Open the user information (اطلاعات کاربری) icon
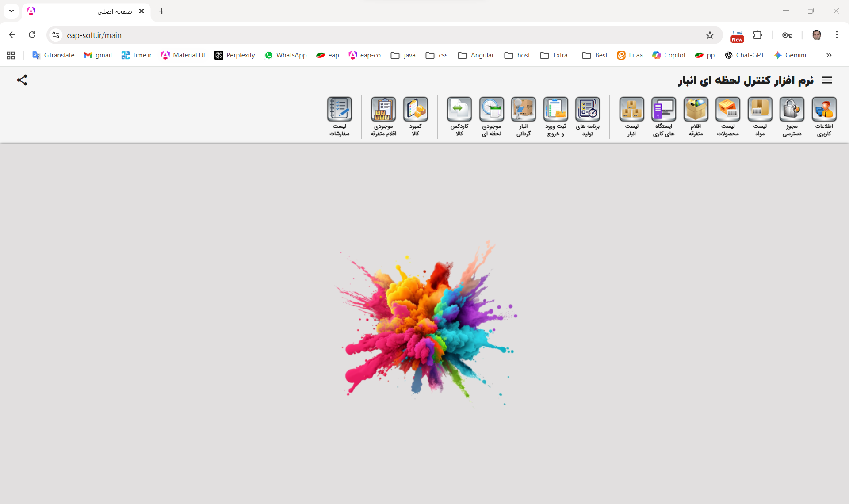 (x=824, y=109)
